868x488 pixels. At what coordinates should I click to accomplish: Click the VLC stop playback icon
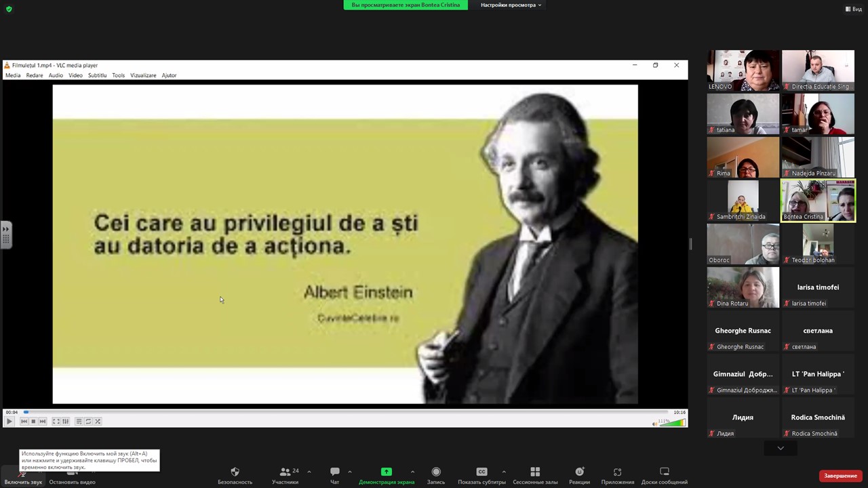[x=33, y=422]
